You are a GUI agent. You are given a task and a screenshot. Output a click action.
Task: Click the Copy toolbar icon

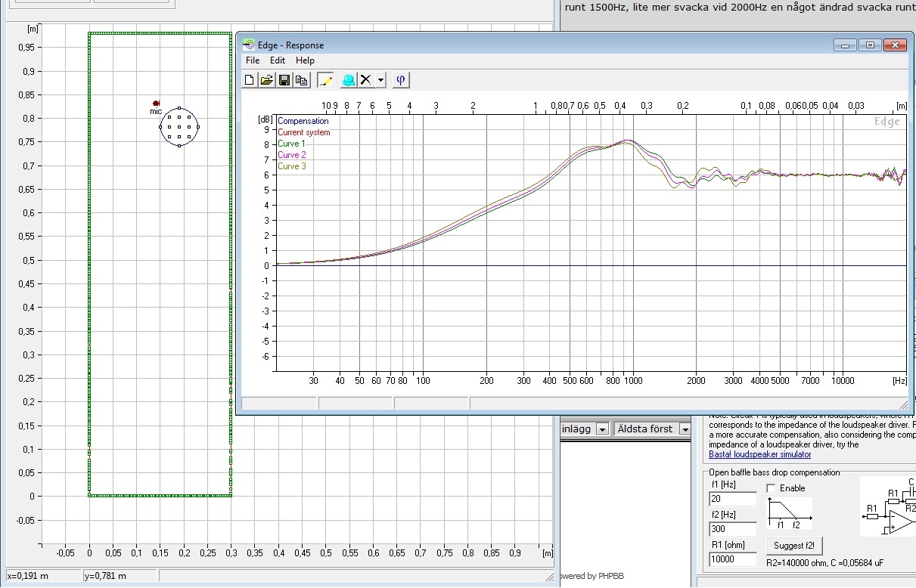click(302, 80)
